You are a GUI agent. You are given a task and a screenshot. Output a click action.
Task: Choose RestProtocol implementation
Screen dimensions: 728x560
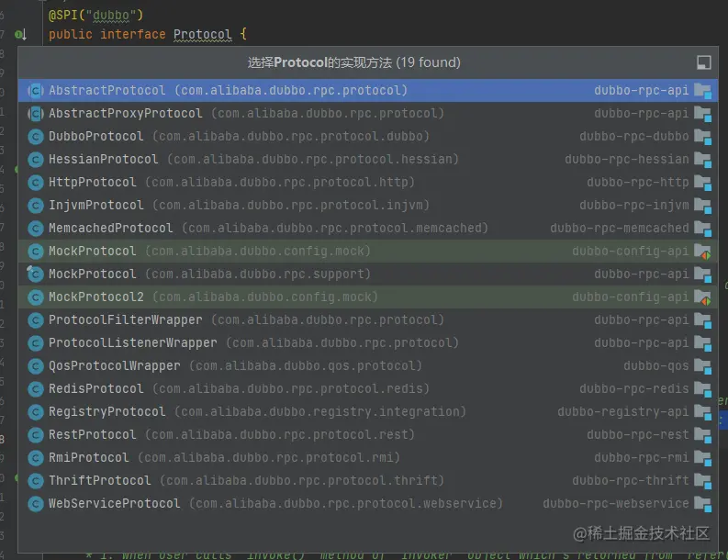pos(368,434)
